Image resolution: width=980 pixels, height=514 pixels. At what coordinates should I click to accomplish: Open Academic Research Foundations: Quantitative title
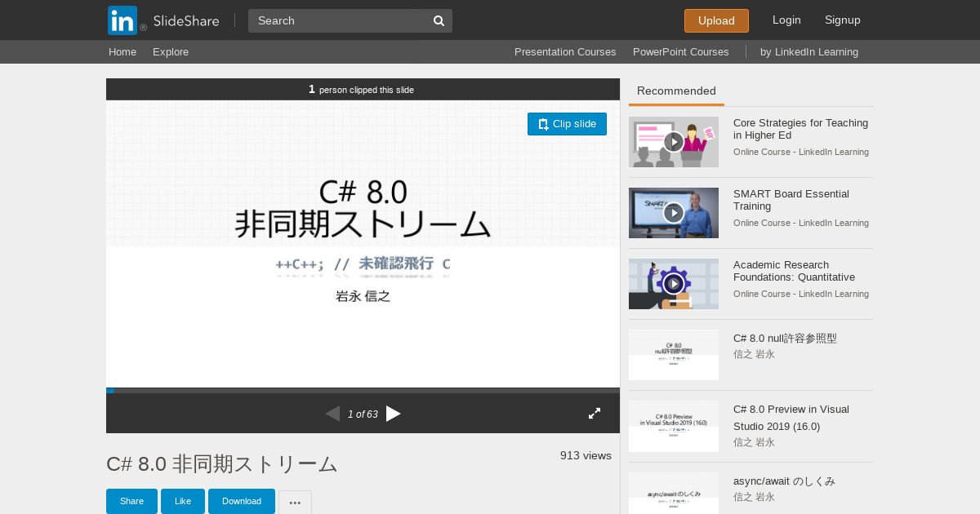pyautogui.click(x=794, y=271)
